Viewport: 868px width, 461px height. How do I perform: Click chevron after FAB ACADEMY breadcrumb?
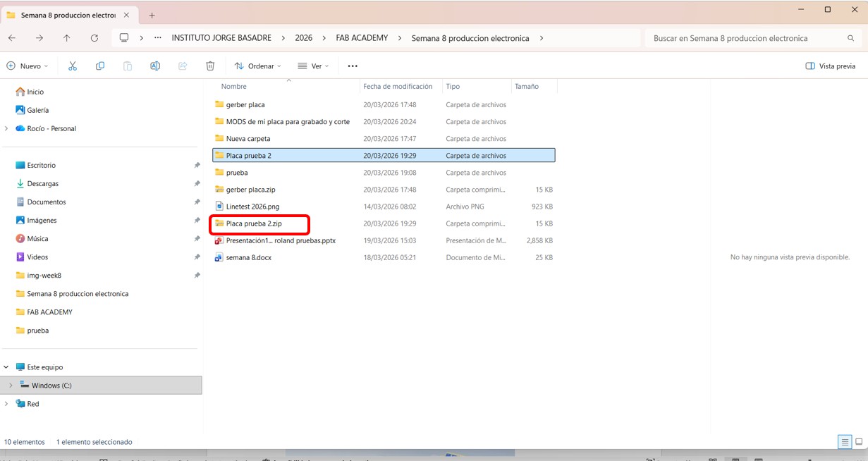coord(398,38)
